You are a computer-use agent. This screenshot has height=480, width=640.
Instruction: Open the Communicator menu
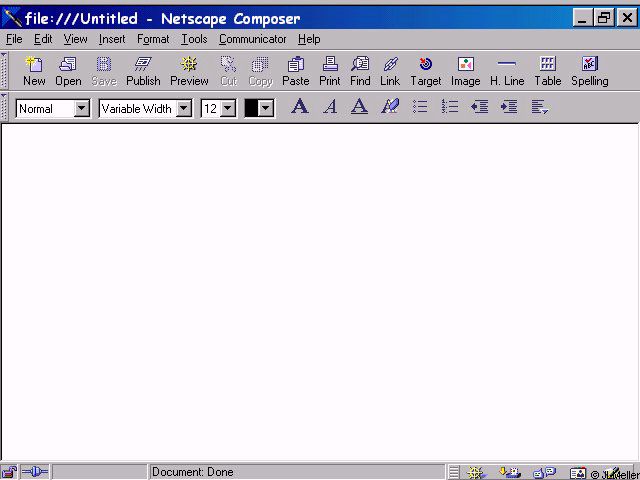[x=253, y=39]
